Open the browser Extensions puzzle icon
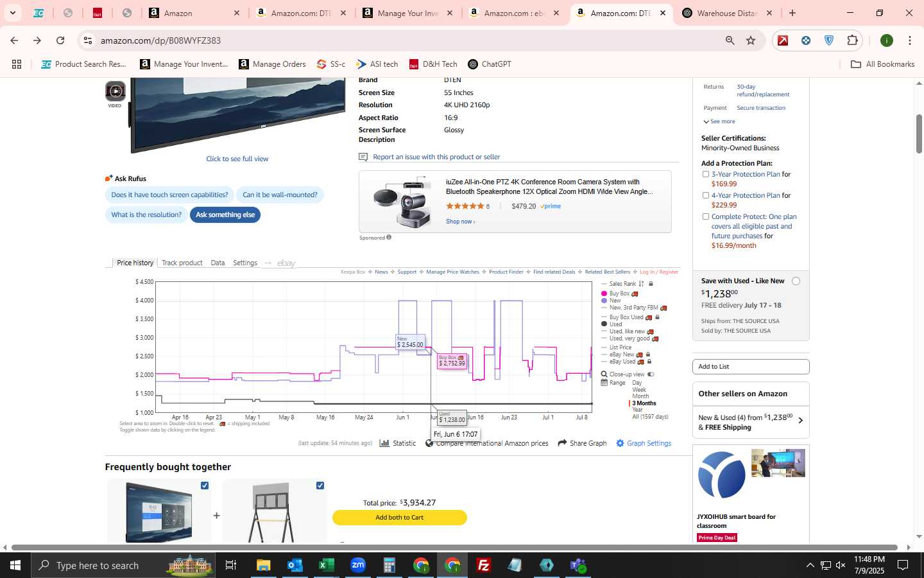924x578 pixels. pos(852,40)
